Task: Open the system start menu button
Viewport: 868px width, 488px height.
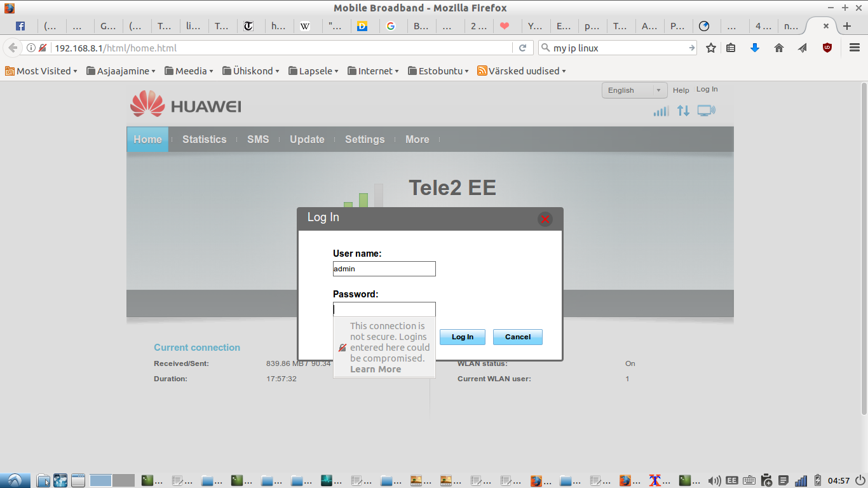Action: point(14,480)
